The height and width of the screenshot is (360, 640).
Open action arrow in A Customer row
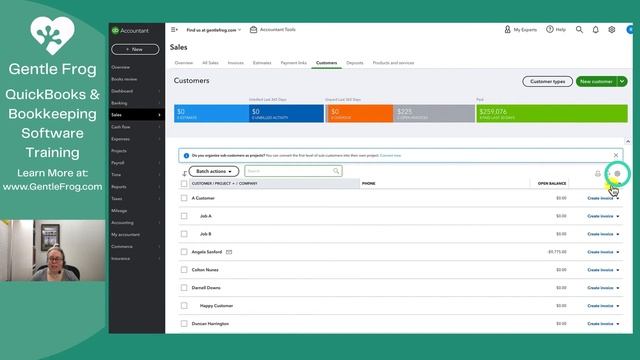[618, 198]
